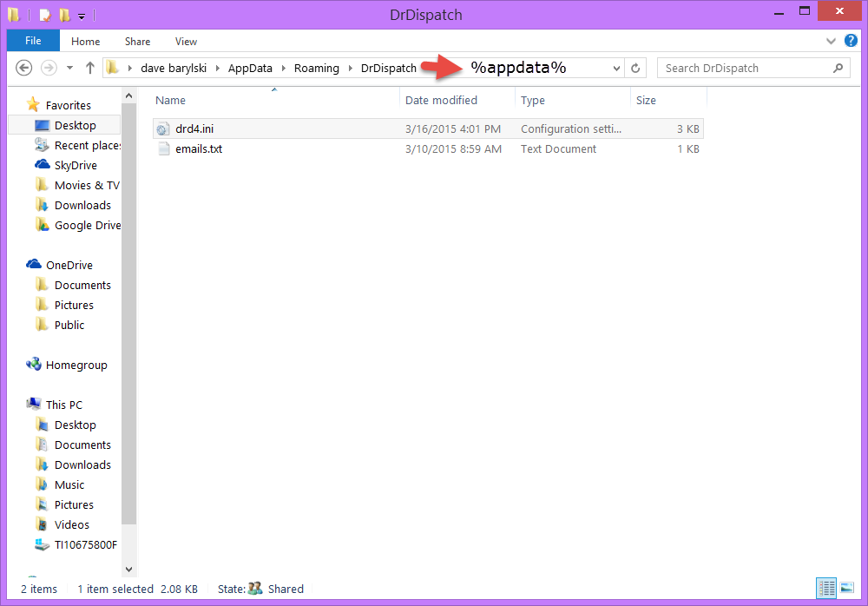Expand the ribbon chevron

[831, 41]
